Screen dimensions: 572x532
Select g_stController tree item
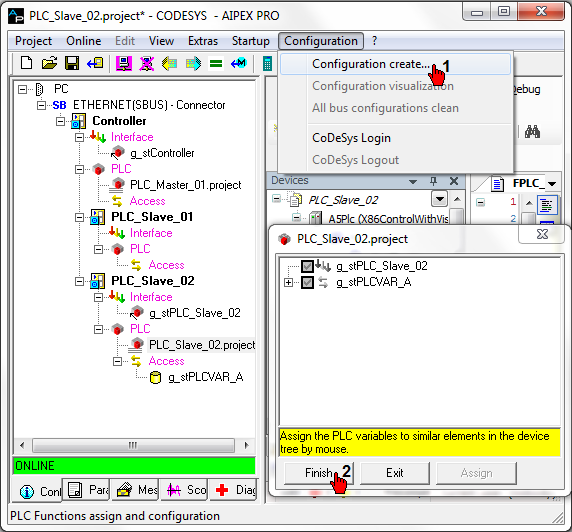click(x=162, y=153)
